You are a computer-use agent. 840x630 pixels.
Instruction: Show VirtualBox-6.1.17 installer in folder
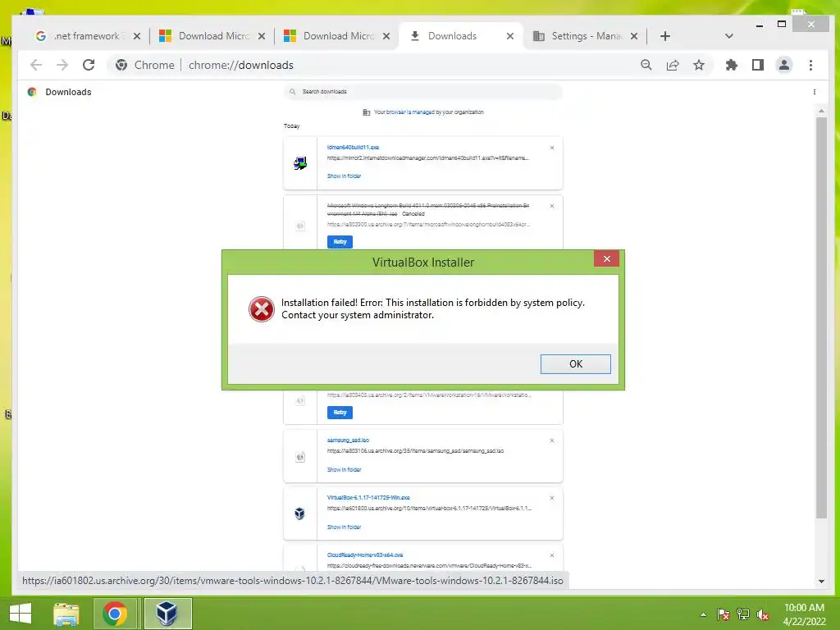(344, 527)
